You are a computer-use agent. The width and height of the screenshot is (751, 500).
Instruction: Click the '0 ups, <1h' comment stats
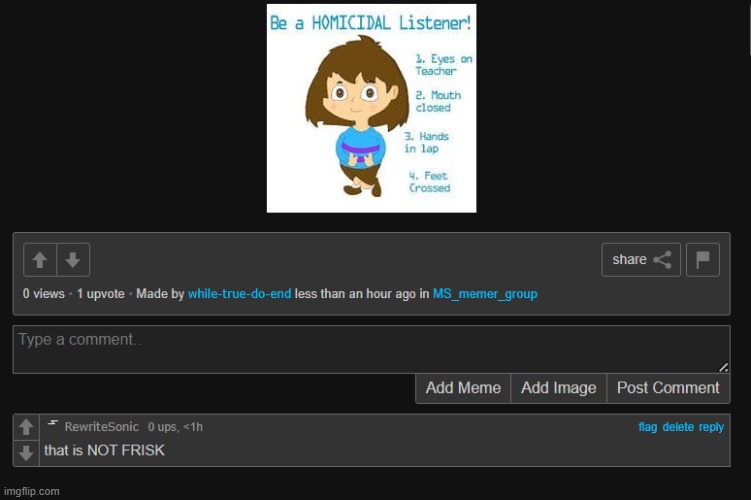pyautogui.click(x=175, y=427)
